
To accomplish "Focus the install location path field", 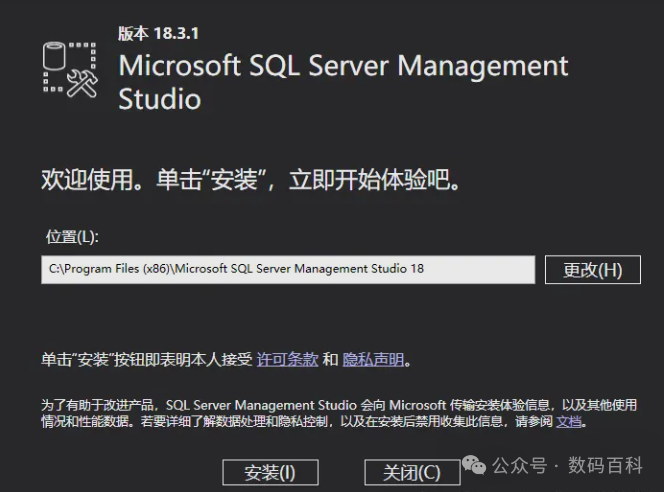I will (288, 269).
